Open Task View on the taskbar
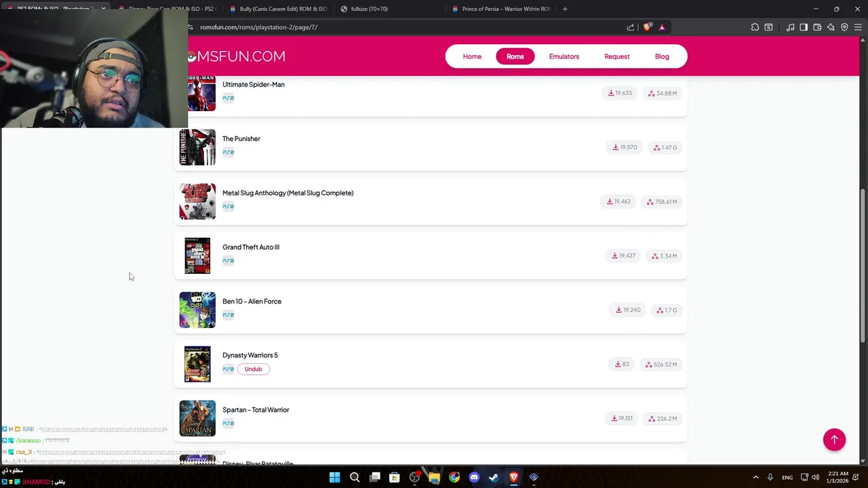 [x=374, y=477]
